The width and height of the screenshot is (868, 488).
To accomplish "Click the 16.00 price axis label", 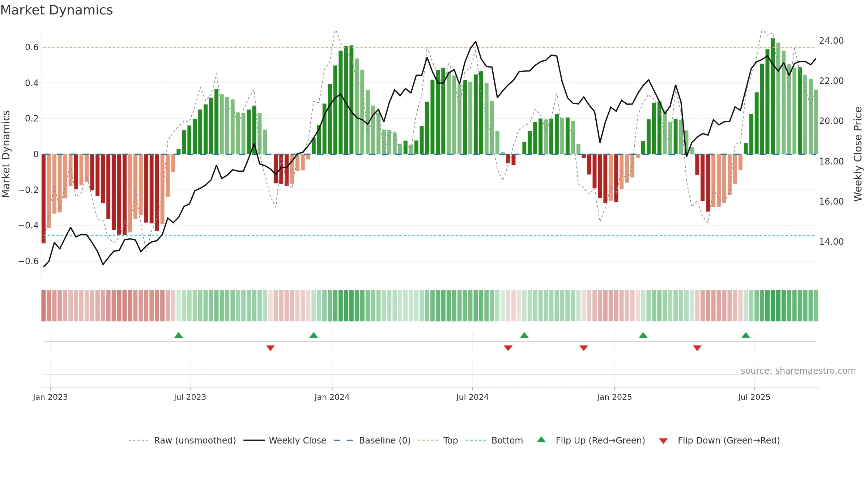I will 831,201.
